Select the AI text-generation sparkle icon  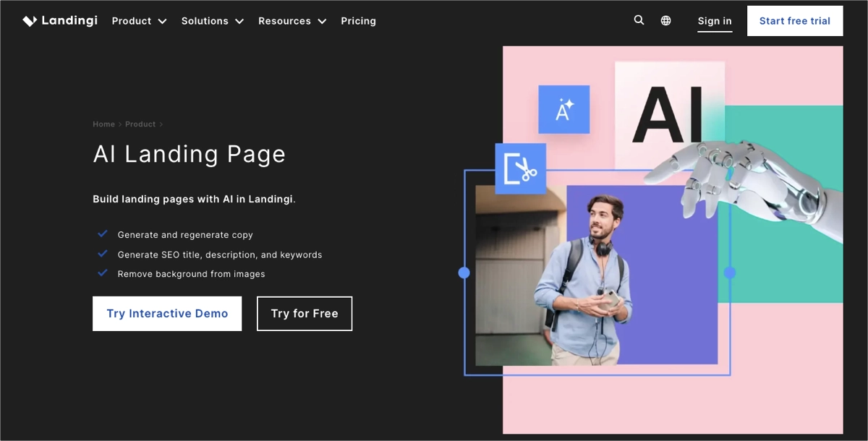(563, 110)
